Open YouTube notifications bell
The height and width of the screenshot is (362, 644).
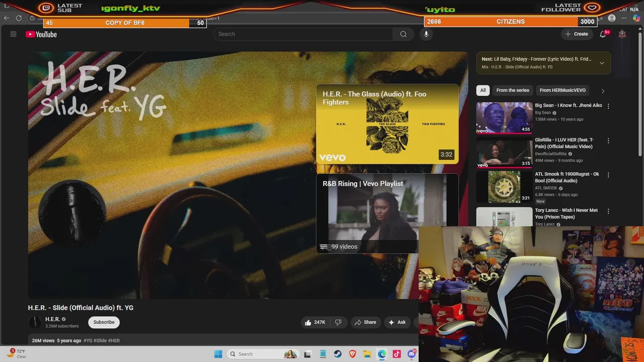point(603,34)
